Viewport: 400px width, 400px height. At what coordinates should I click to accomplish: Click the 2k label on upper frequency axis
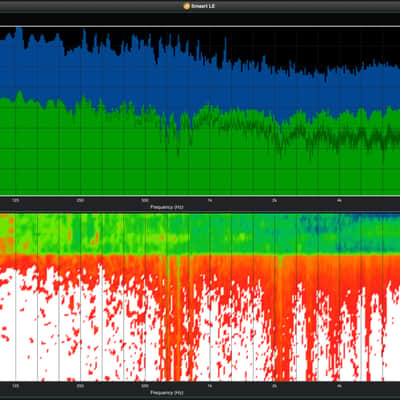click(274, 200)
